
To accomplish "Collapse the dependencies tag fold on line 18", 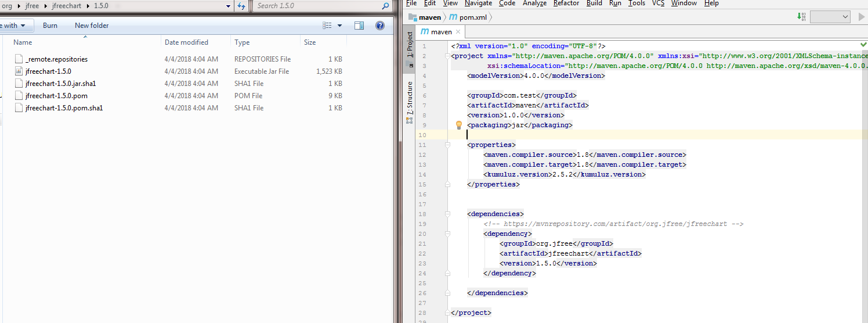I will pyautogui.click(x=447, y=214).
